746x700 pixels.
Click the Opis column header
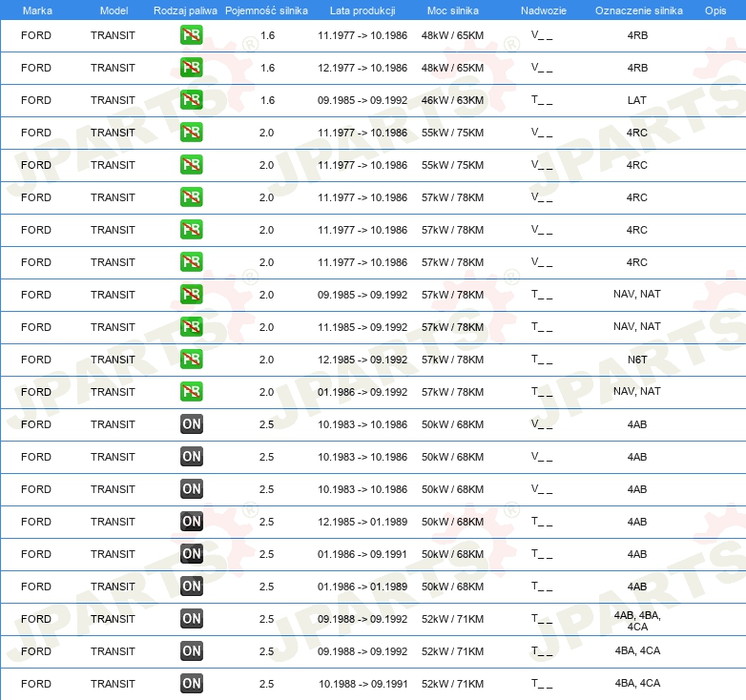pyautogui.click(x=715, y=10)
